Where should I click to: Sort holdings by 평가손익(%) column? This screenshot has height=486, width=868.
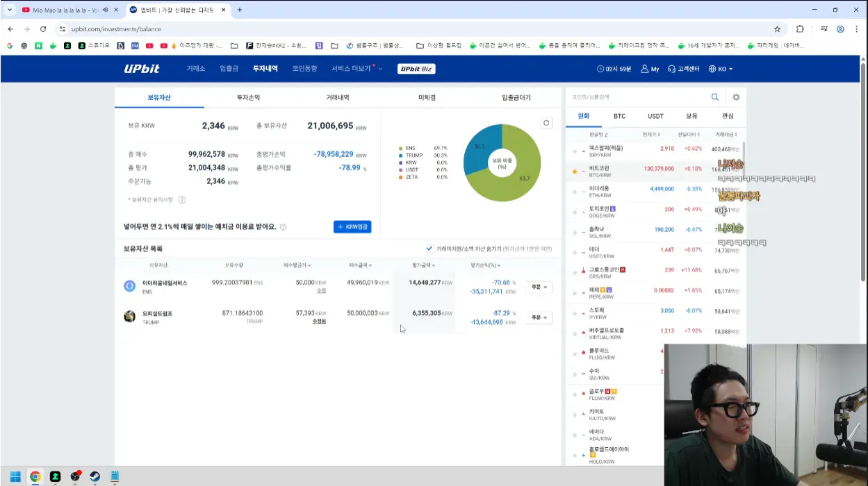point(485,265)
